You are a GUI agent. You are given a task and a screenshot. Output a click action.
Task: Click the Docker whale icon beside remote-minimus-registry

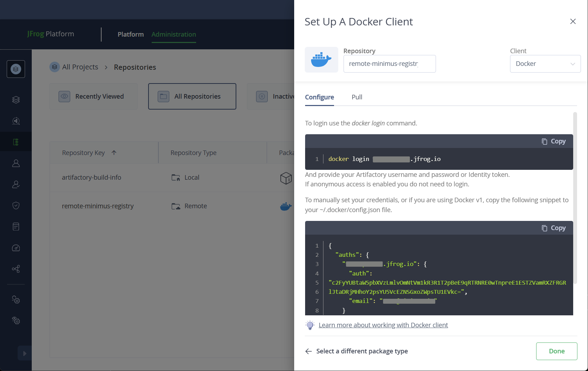(x=286, y=206)
